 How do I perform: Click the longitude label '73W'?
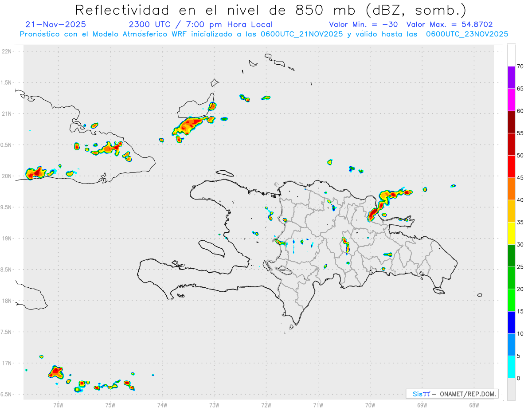[x=214, y=405]
